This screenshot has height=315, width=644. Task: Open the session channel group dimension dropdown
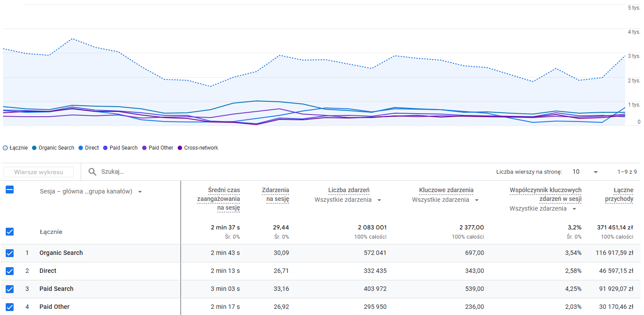[x=140, y=192]
